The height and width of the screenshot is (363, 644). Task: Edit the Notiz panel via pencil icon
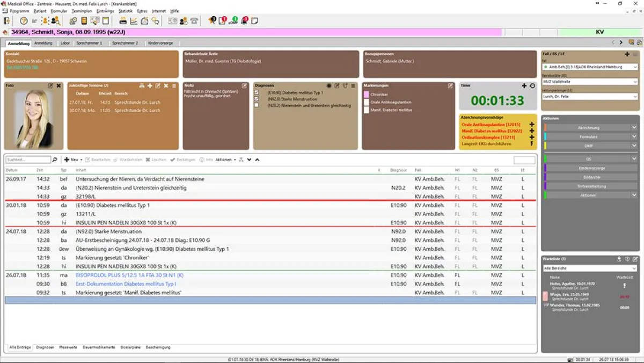click(244, 85)
